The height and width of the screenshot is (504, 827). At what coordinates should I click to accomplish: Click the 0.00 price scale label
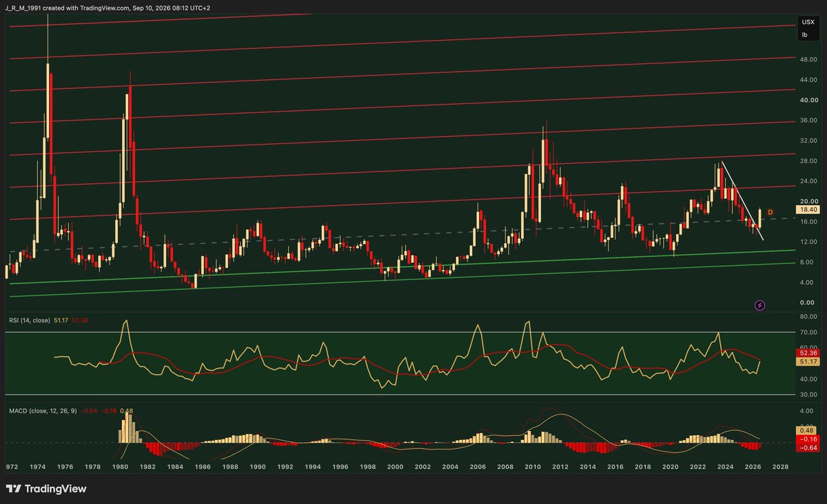(x=806, y=302)
